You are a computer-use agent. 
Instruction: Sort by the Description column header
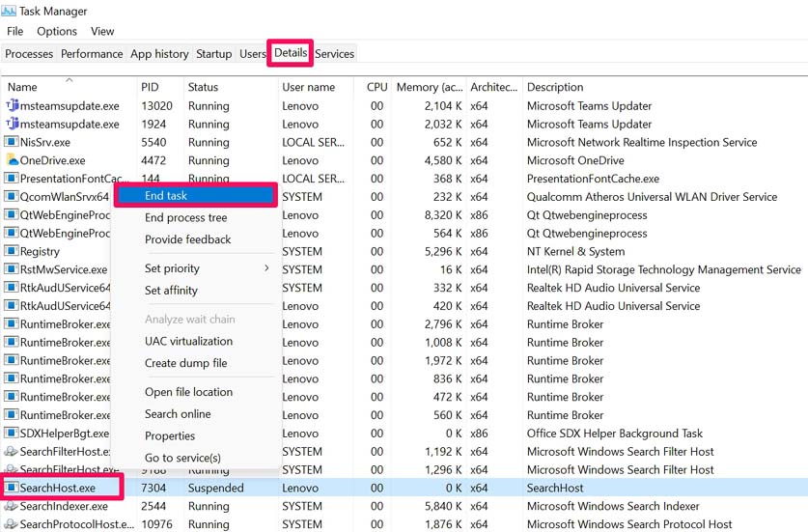click(x=665, y=87)
